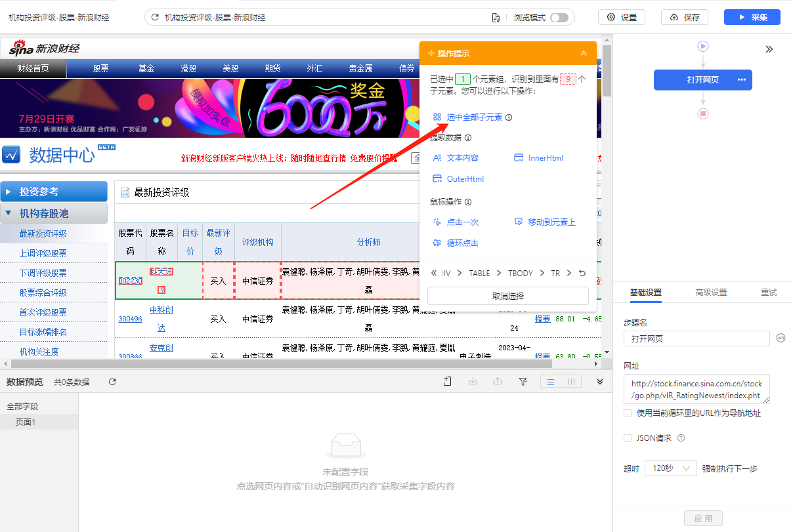Click the 应用 apply button
This screenshot has width=793, height=532.
[703, 518]
